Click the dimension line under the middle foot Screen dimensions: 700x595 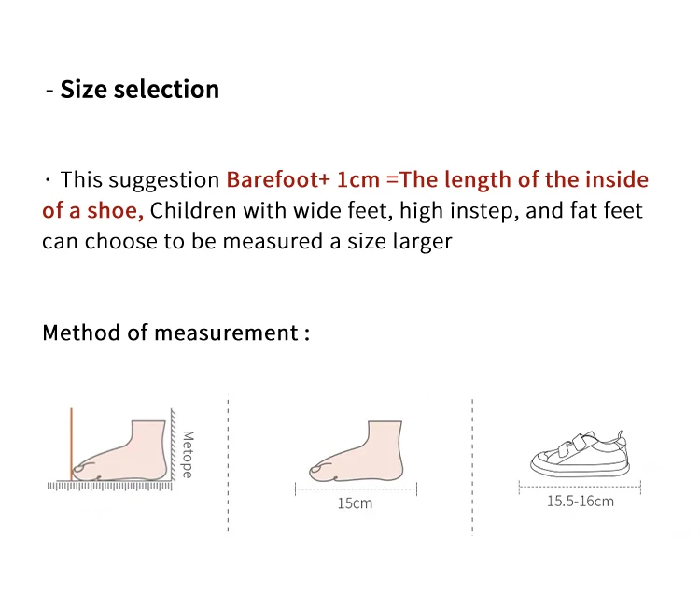356,489
